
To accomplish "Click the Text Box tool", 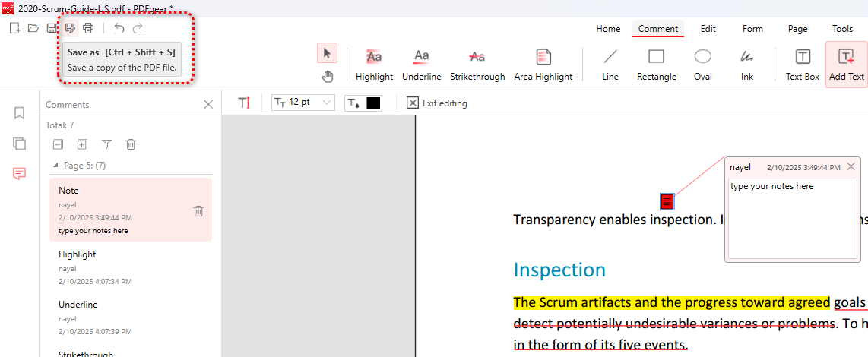I will (x=802, y=65).
